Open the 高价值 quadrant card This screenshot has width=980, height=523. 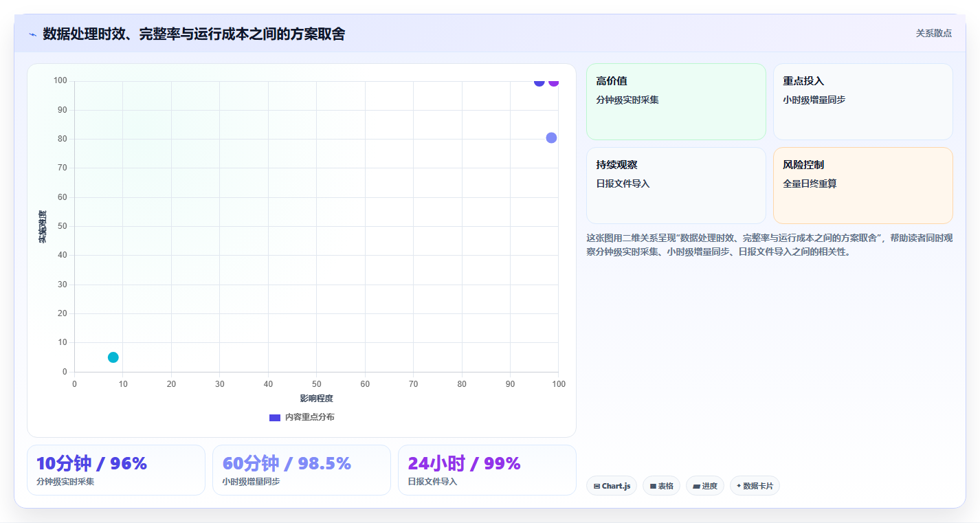676,102
